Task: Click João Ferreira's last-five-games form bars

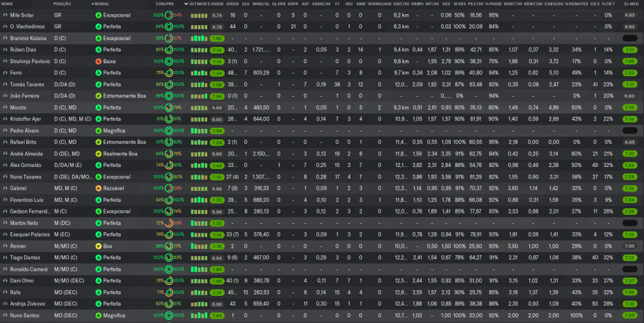Action: click(x=199, y=96)
